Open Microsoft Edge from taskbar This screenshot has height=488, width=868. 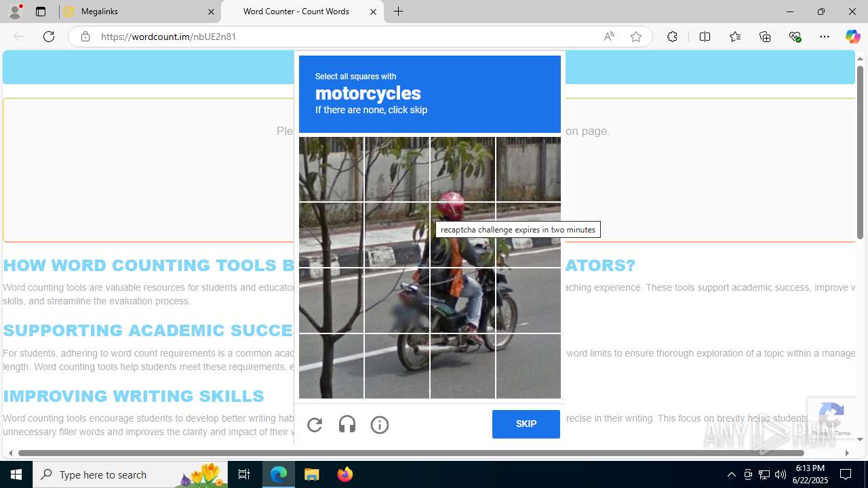click(x=279, y=474)
